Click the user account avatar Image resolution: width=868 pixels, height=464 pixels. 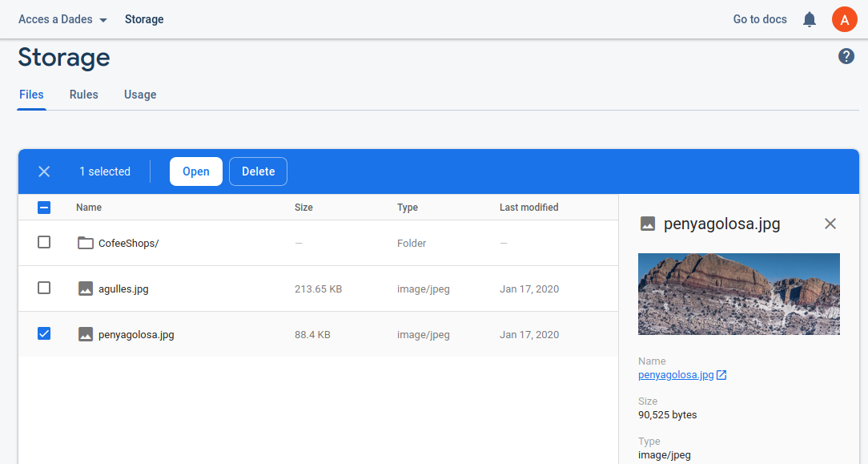pyautogui.click(x=844, y=19)
